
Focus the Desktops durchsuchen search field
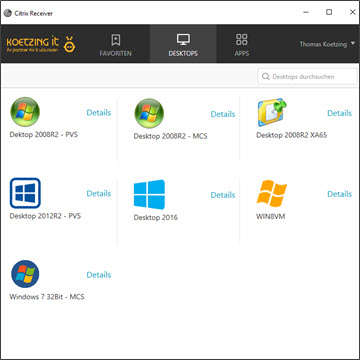[307, 77]
